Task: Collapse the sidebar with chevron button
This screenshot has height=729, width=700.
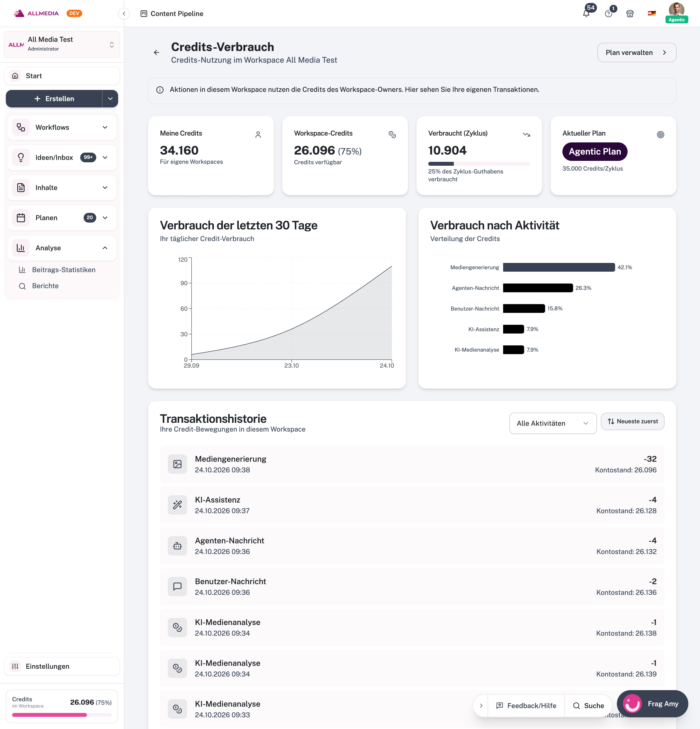Action: point(124,14)
